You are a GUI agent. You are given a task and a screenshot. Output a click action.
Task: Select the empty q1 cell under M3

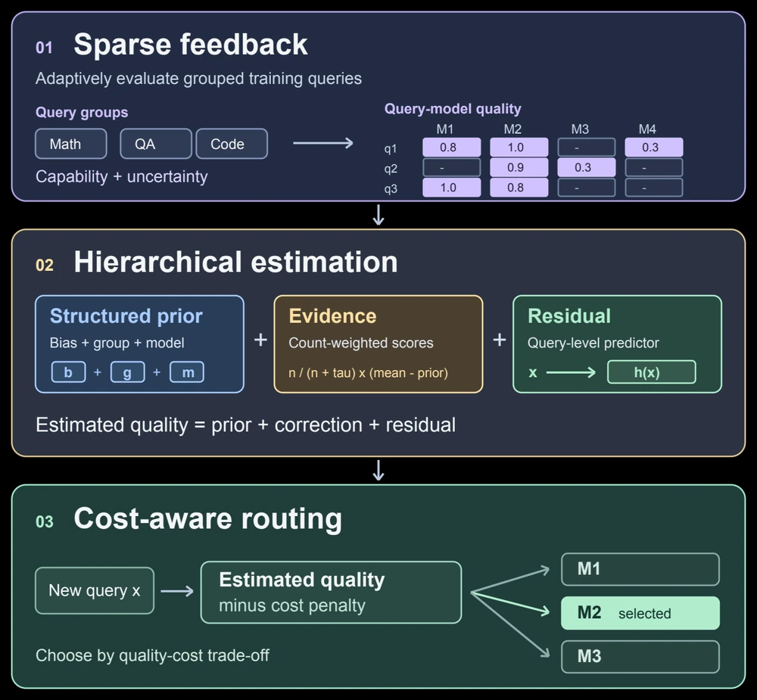(x=587, y=148)
